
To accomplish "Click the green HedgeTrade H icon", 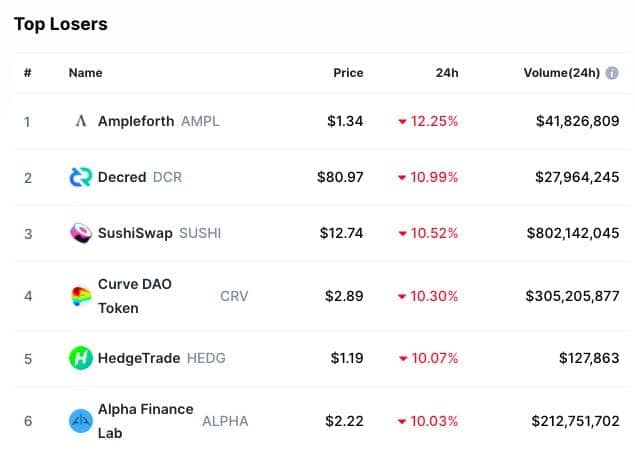I will (81, 358).
